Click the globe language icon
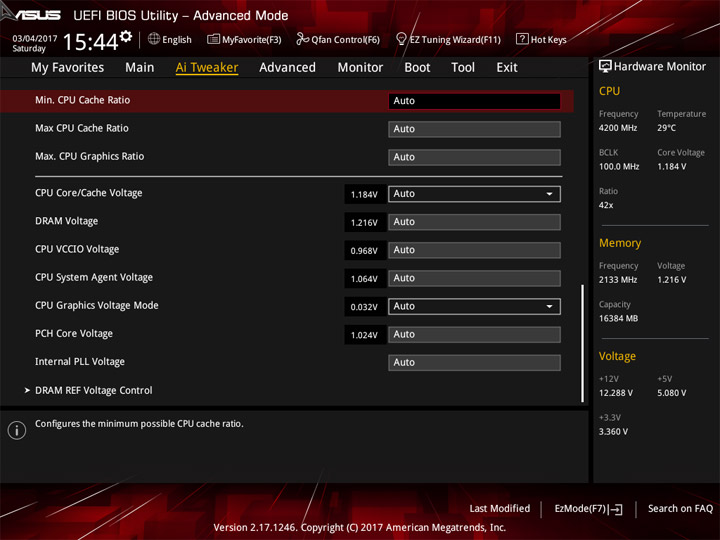This screenshot has height=540, width=720. coord(154,39)
